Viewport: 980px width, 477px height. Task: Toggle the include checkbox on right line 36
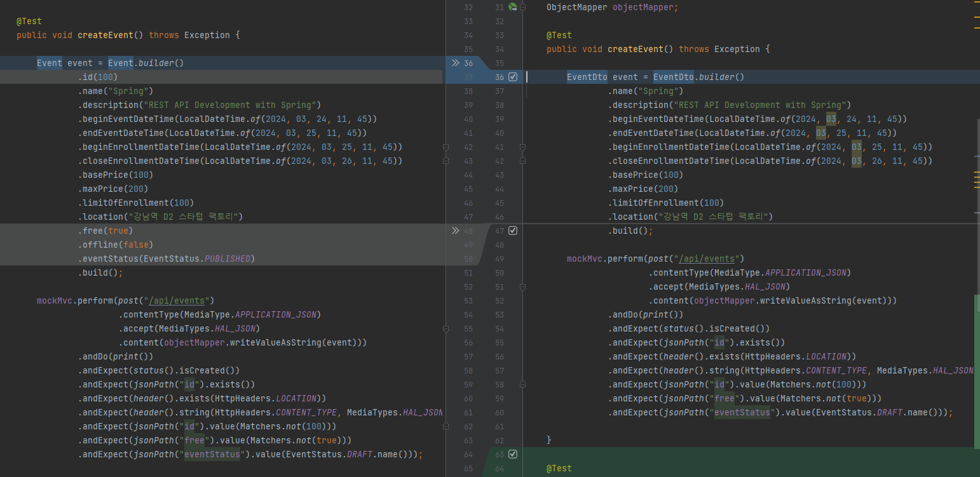click(513, 77)
